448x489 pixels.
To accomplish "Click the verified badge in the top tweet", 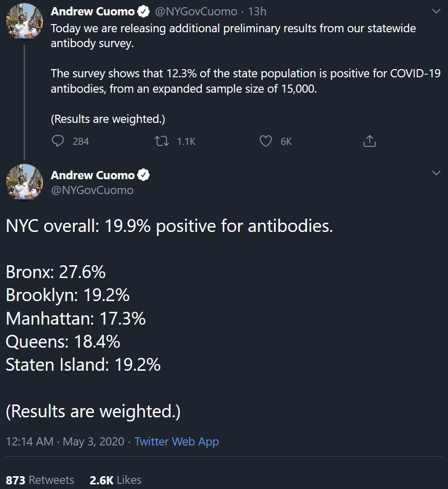I will 144,11.
